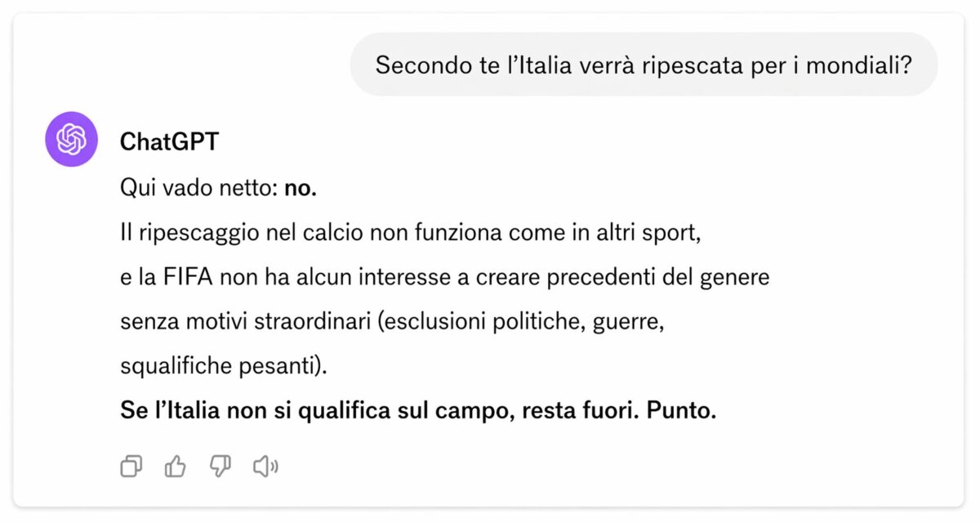This screenshot has width=980, height=523.
Task: Click the ChatGPT name label
Action: click(169, 141)
